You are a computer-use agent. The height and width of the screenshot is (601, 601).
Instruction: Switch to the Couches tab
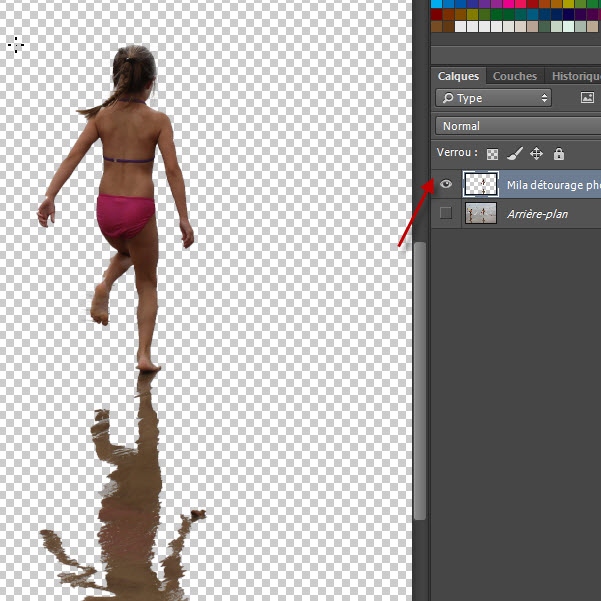(x=515, y=76)
